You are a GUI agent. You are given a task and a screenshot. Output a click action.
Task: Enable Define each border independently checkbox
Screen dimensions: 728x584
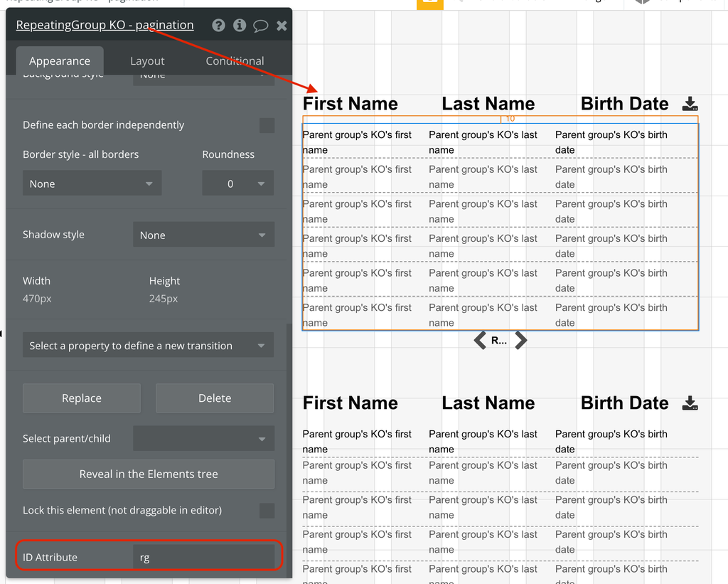click(x=267, y=125)
